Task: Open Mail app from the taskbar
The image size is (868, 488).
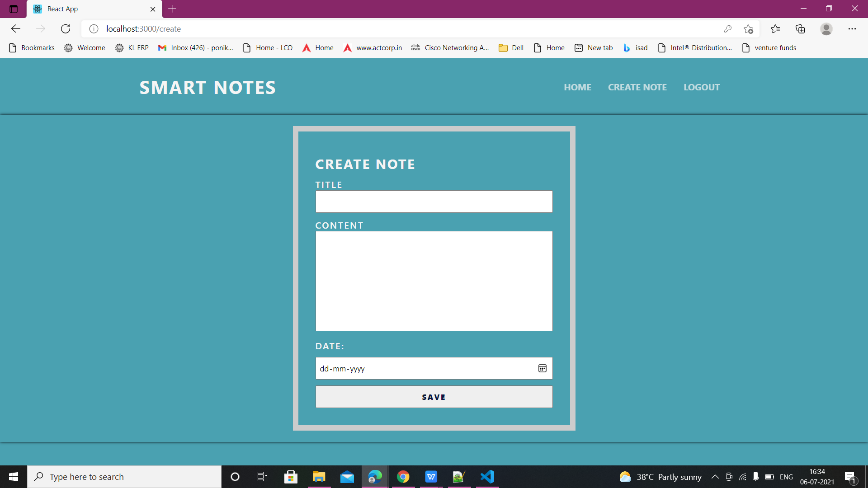Action: (x=347, y=477)
